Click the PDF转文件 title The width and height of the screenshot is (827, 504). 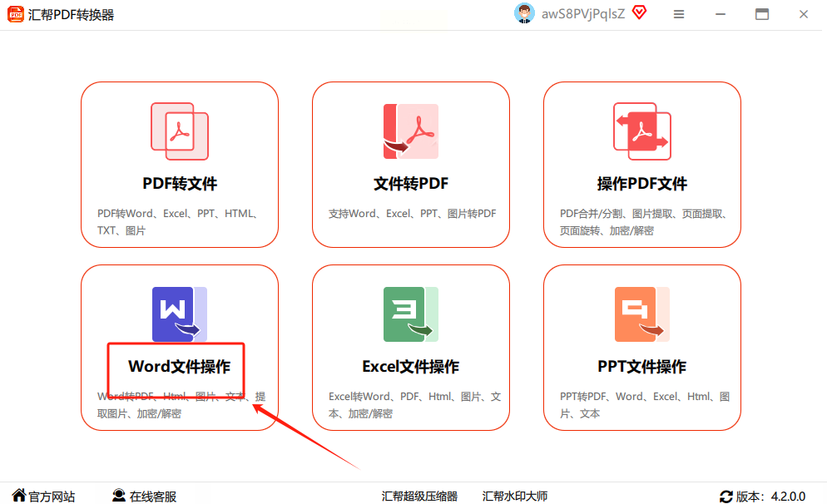point(180,184)
